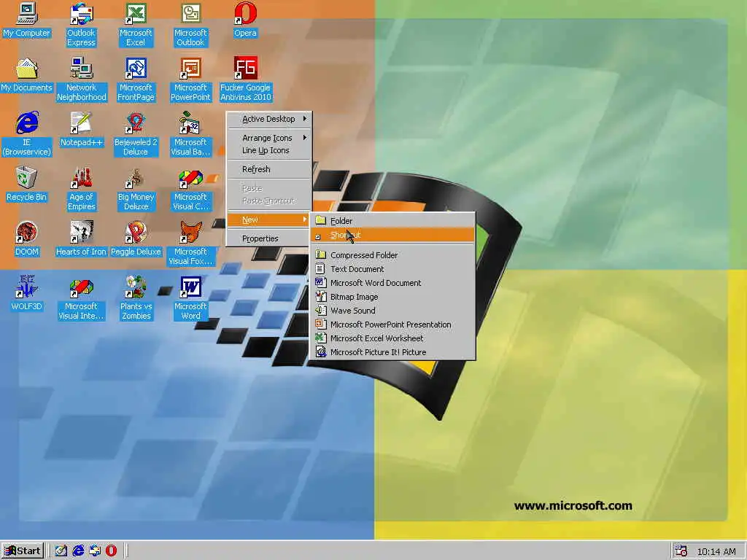
Task: Open the Start menu button
Action: point(23,551)
